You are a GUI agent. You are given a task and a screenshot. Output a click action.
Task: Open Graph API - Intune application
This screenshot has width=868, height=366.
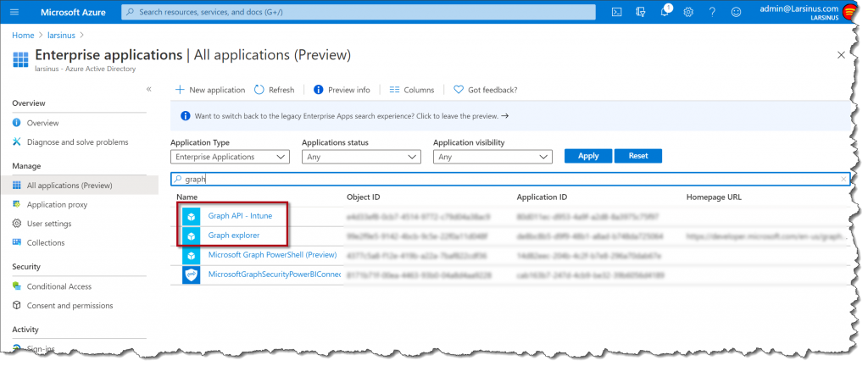pyautogui.click(x=240, y=216)
